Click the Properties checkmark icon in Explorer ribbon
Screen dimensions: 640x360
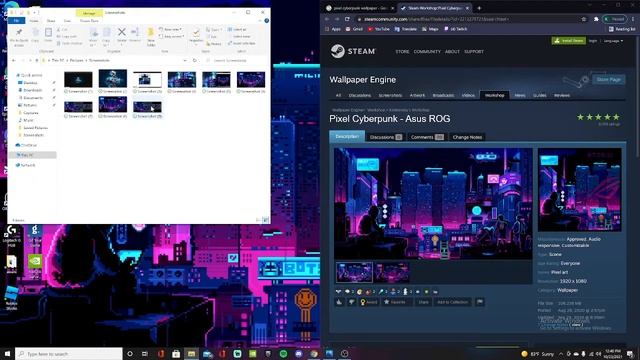coord(196,32)
